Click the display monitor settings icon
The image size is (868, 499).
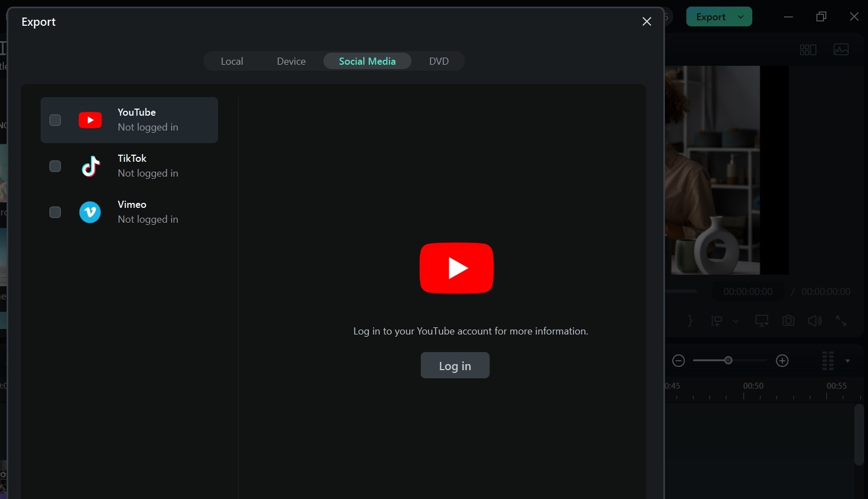pyautogui.click(x=762, y=321)
